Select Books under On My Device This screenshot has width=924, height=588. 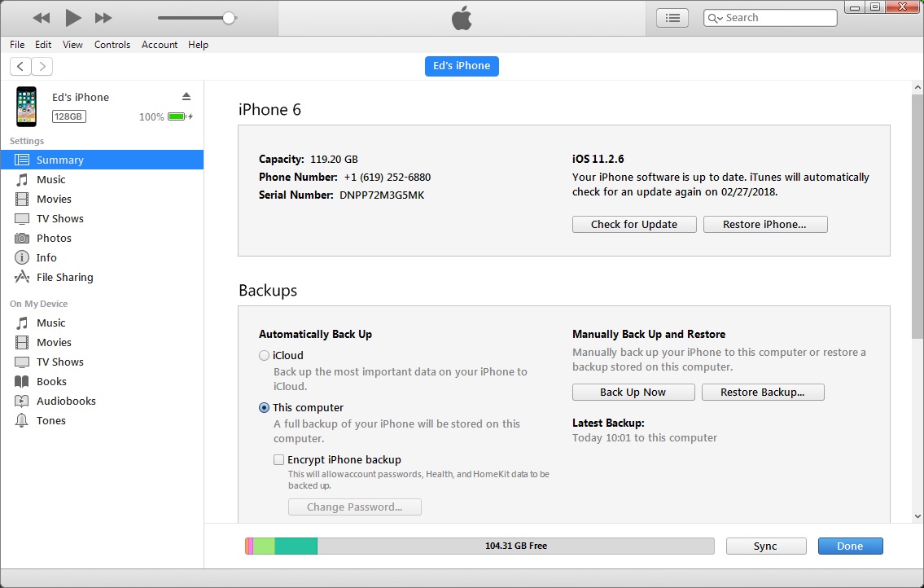50,381
